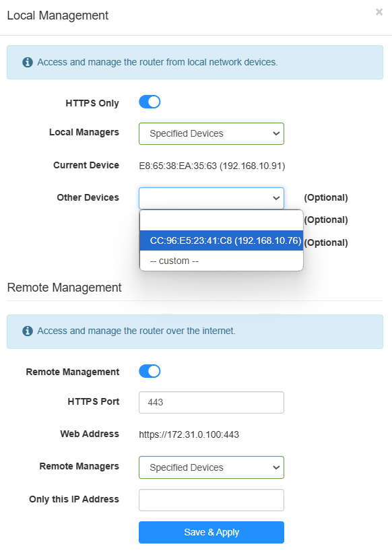Click the info icon in local network banner
392x559 pixels.
tap(28, 63)
